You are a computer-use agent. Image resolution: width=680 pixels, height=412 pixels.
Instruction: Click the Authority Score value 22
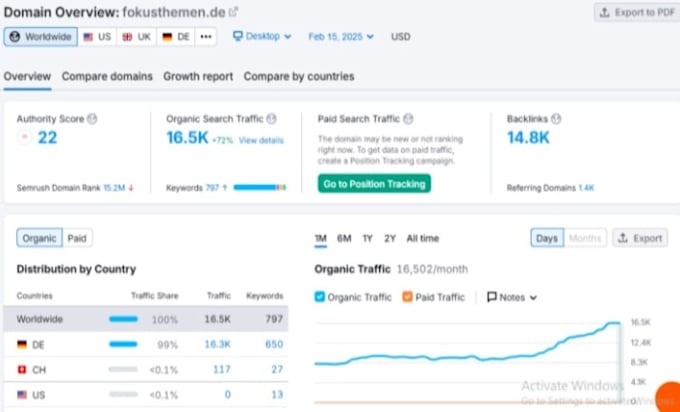coord(47,138)
